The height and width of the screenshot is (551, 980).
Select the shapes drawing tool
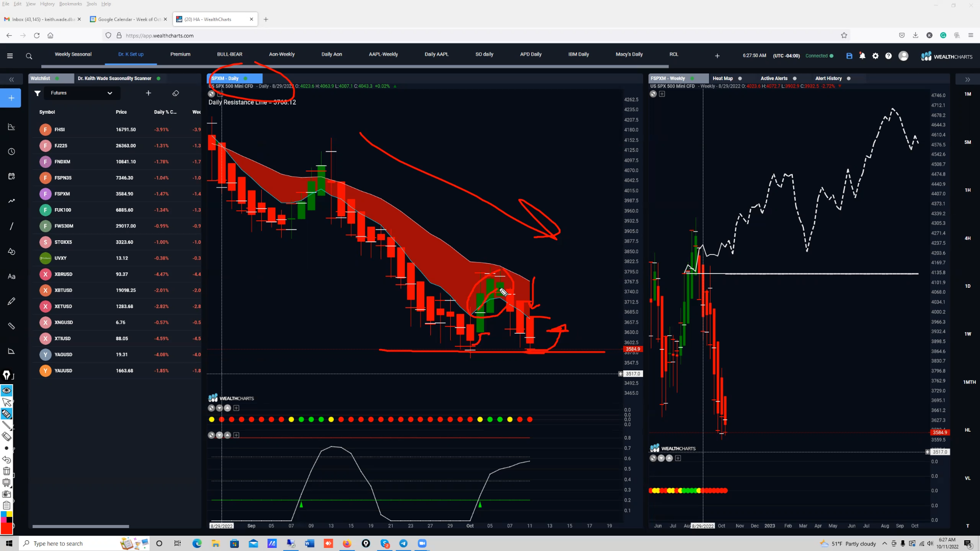click(x=11, y=251)
